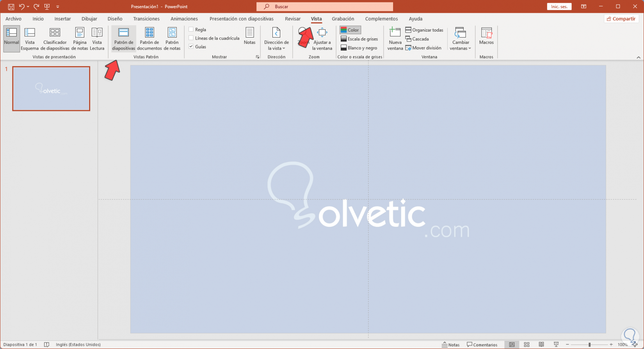
Task: Open Presentación con diapositivas tab
Action: pyautogui.click(x=242, y=19)
